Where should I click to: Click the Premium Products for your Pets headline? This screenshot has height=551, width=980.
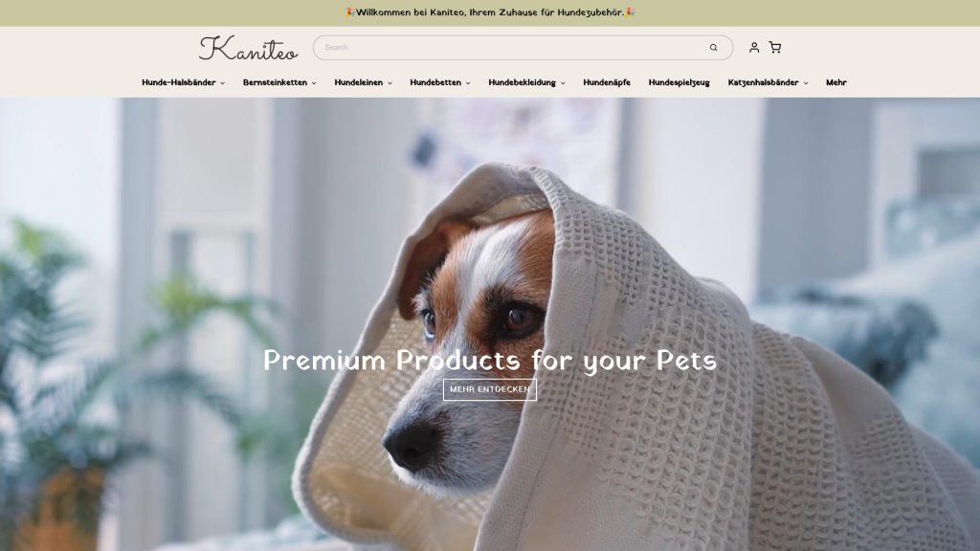[x=490, y=361]
